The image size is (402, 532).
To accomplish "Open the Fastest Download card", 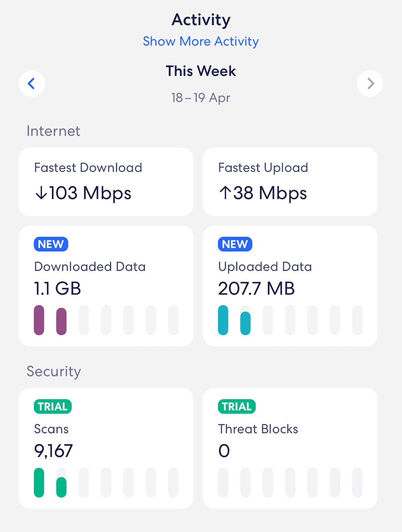I will click(x=106, y=181).
